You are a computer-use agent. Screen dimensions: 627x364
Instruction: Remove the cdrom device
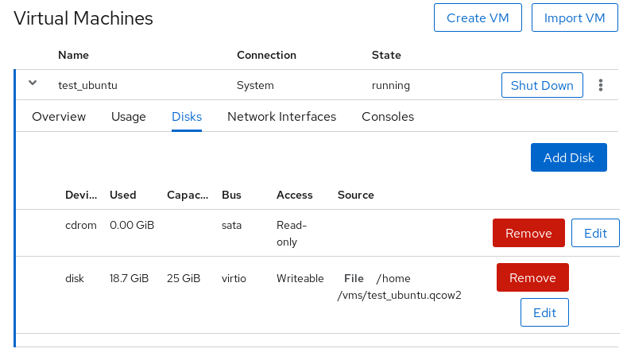[x=528, y=233]
